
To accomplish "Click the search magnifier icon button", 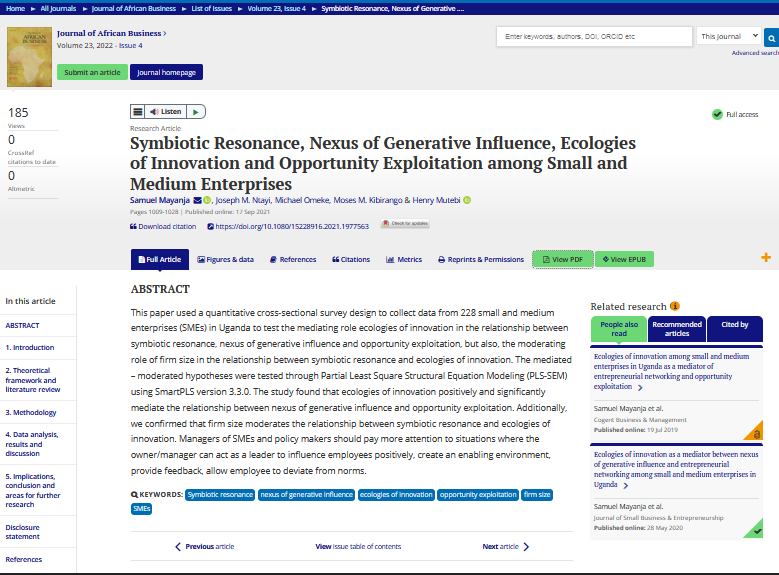I will click(x=770, y=37).
